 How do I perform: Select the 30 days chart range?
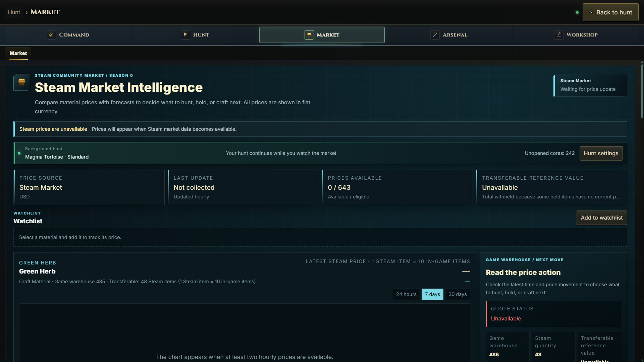(458, 294)
